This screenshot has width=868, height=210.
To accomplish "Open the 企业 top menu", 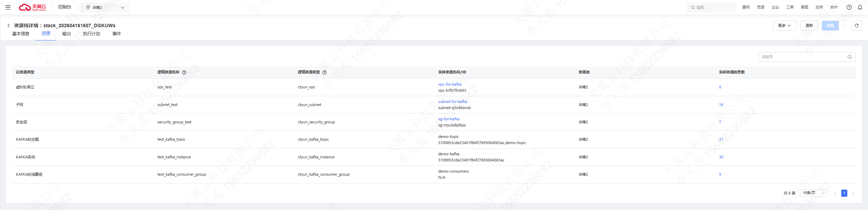I will 775,7.
